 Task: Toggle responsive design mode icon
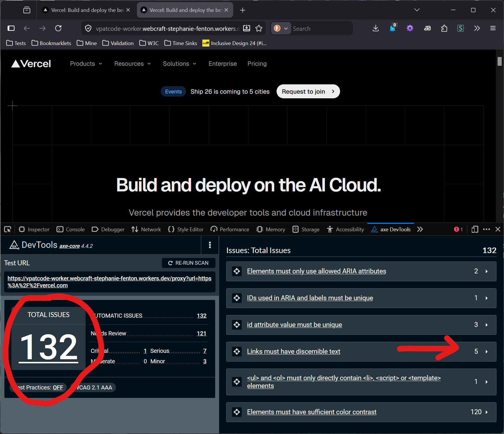(x=475, y=230)
